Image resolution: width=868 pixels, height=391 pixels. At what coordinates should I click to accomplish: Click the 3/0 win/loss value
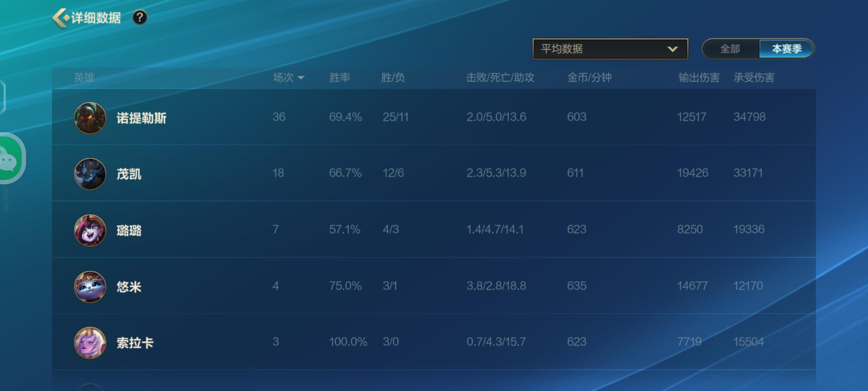[391, 342]
